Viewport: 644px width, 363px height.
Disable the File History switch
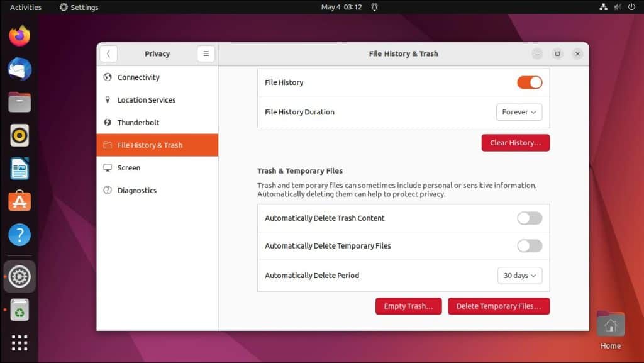(529, 82)
